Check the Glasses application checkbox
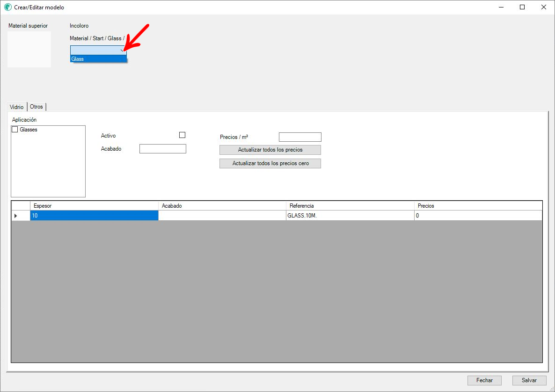The height and width of the screenshot is (392, 555). [x=15, y=130]
